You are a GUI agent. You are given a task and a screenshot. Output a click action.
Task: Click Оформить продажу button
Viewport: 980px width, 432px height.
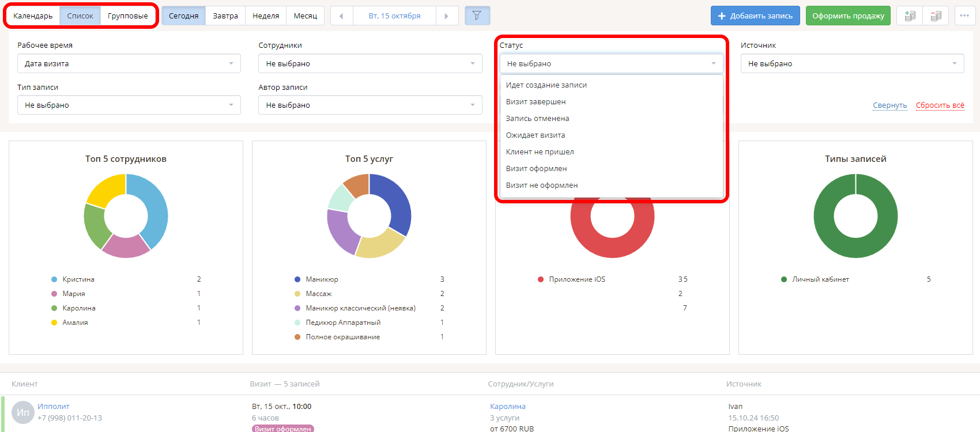coord(848,16)
